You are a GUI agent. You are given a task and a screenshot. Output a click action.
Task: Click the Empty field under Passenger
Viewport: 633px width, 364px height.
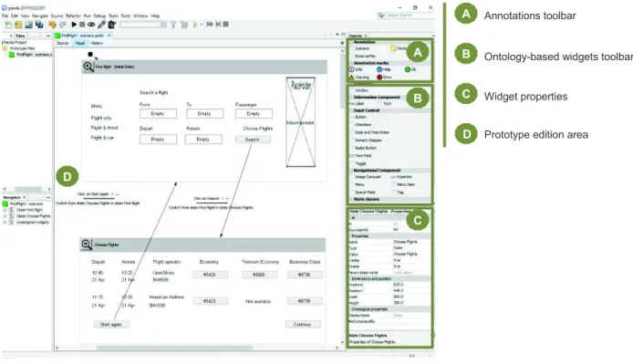(254, 113)
